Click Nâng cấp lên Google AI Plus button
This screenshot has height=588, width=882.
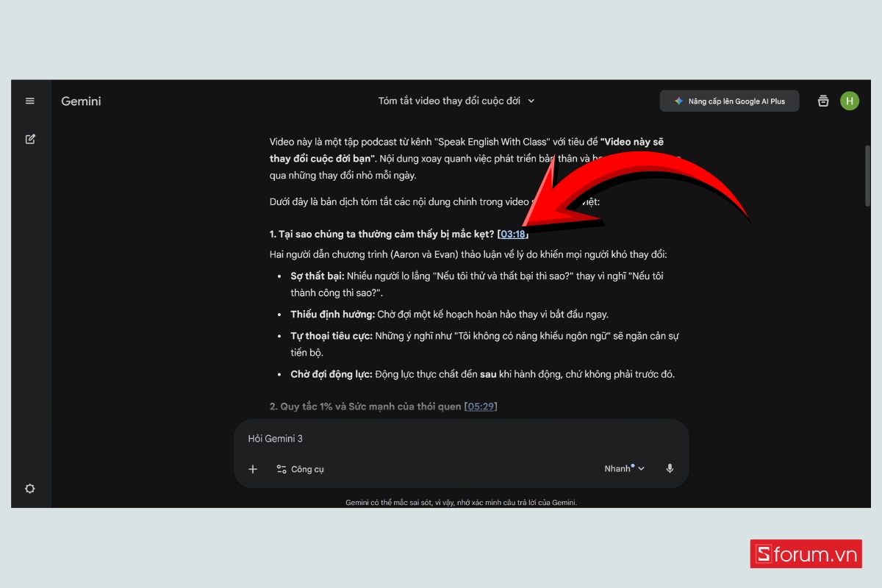coord(729,101)
